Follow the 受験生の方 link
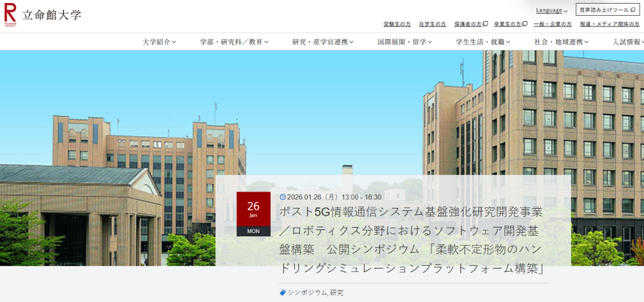The height and width of the screenshot is (302, 644). click(397, 24)
